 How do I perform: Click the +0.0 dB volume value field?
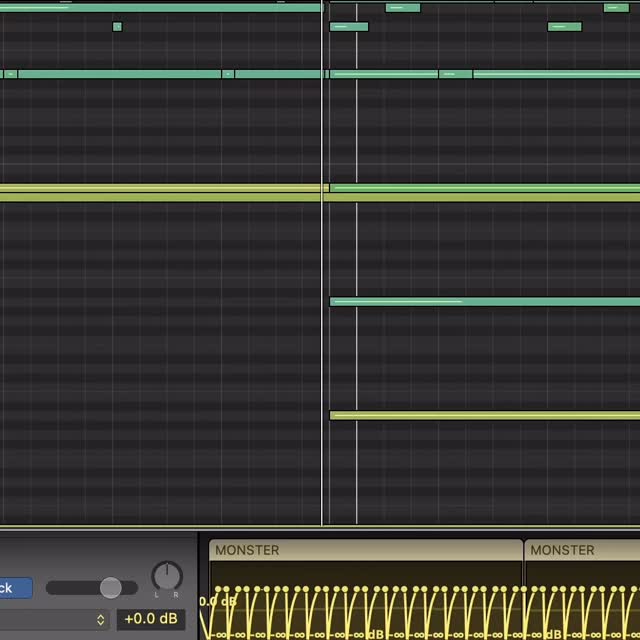tap(151, 619)
